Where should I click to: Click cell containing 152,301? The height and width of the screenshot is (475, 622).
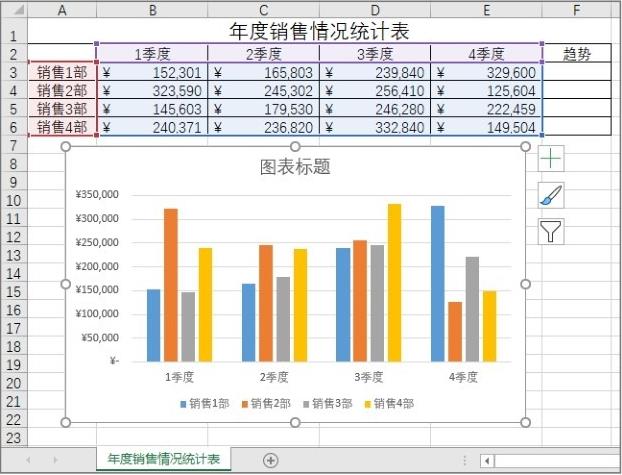[x=152, y=72]
